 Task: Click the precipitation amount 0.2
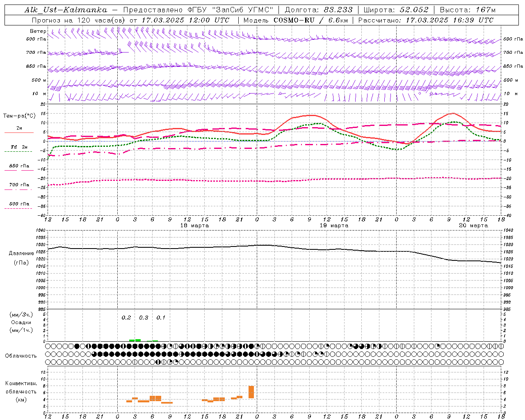tap(126, 318)
